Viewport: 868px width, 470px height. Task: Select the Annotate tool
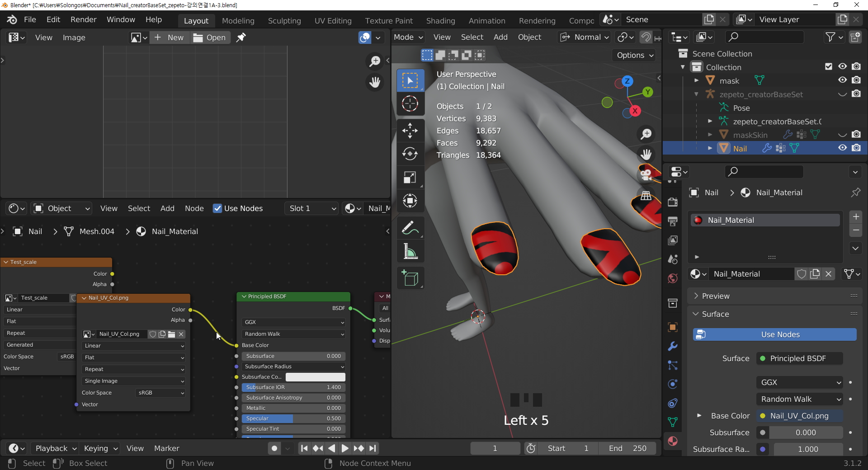(410, 228)
